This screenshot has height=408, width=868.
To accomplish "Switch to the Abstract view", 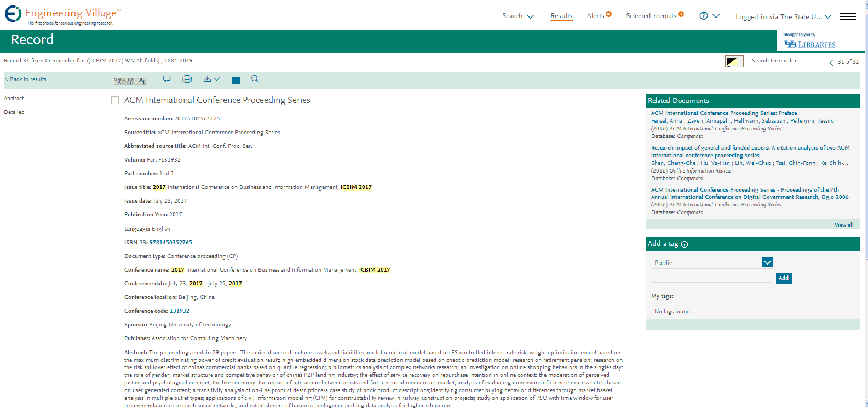I will pos(14,99).
